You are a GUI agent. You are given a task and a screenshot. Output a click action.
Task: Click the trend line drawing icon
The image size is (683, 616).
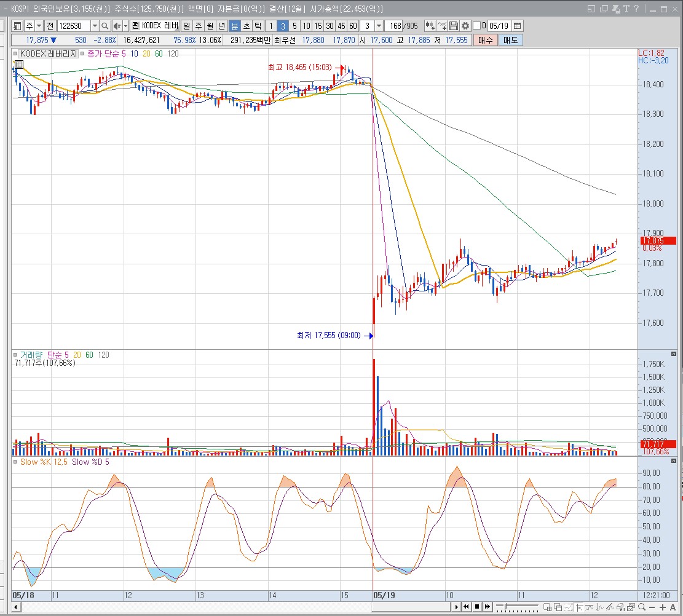pyautogui.click(x=610, y=607)
